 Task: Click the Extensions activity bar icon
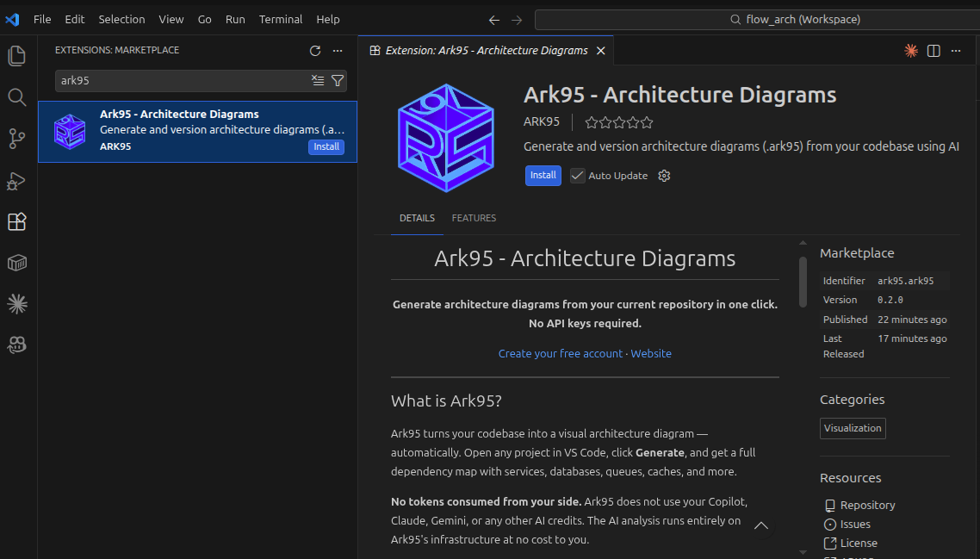[17, 221]
